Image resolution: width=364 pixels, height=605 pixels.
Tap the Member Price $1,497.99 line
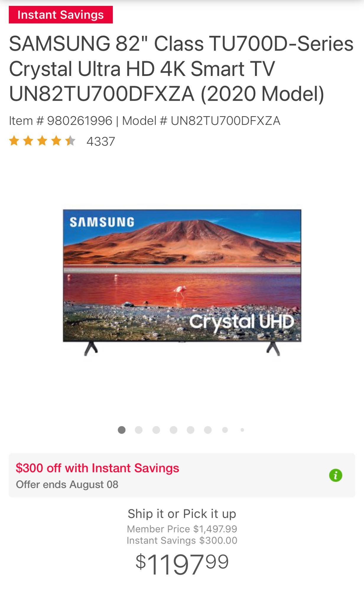[182, 529]
